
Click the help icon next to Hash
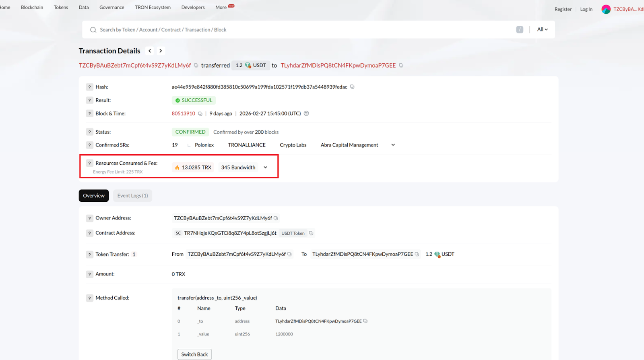pyautogui.click(x=89, y=87)
